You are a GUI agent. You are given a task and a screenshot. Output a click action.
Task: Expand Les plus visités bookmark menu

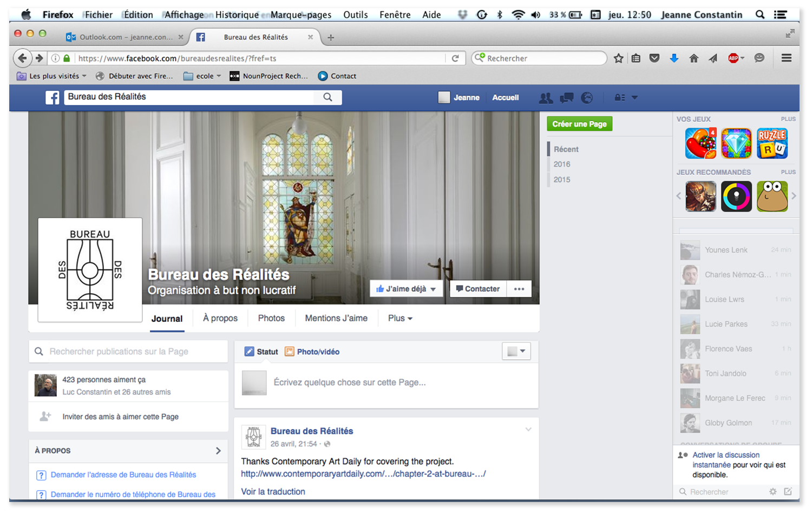click(x=51, y=76)
